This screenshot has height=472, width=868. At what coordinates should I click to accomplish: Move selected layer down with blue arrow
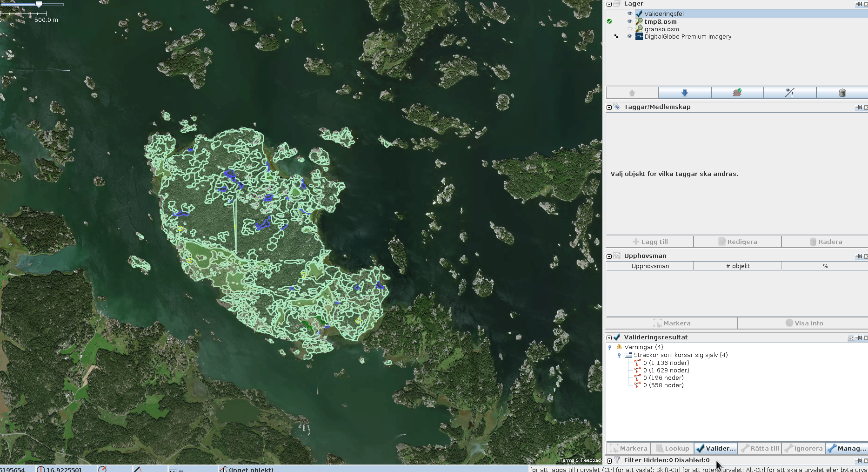684,93
